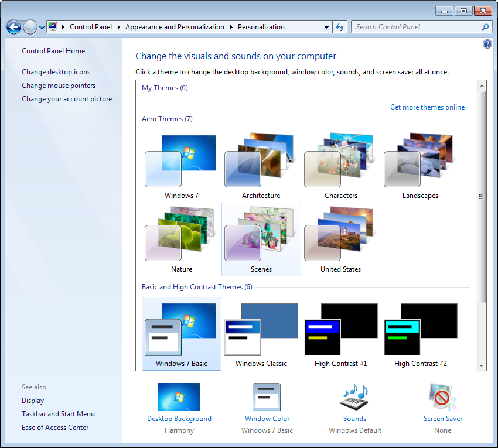Open Ease of Access Center

55,428
